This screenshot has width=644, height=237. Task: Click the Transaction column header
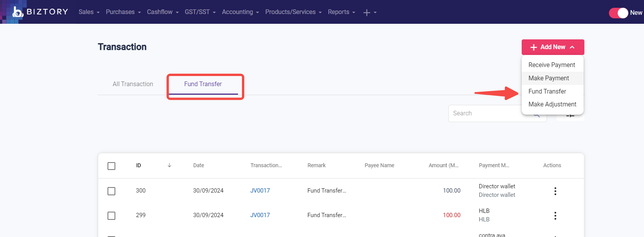pos(266,165)
